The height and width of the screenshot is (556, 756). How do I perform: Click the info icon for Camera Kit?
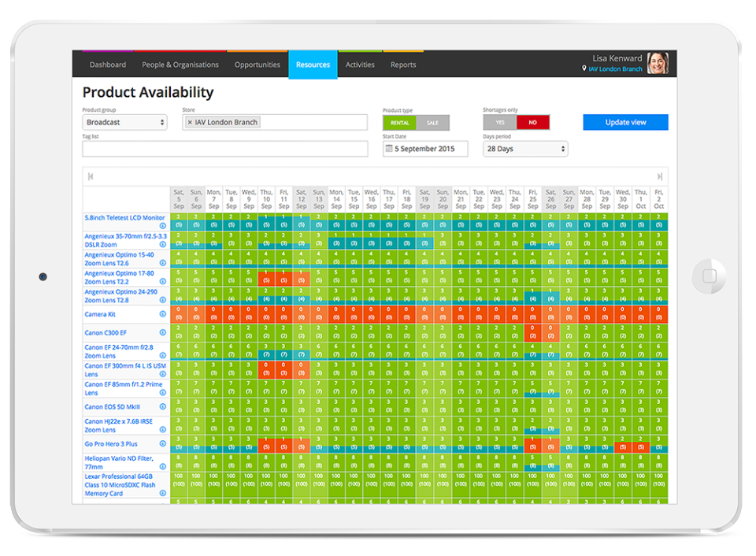[163, 314]
